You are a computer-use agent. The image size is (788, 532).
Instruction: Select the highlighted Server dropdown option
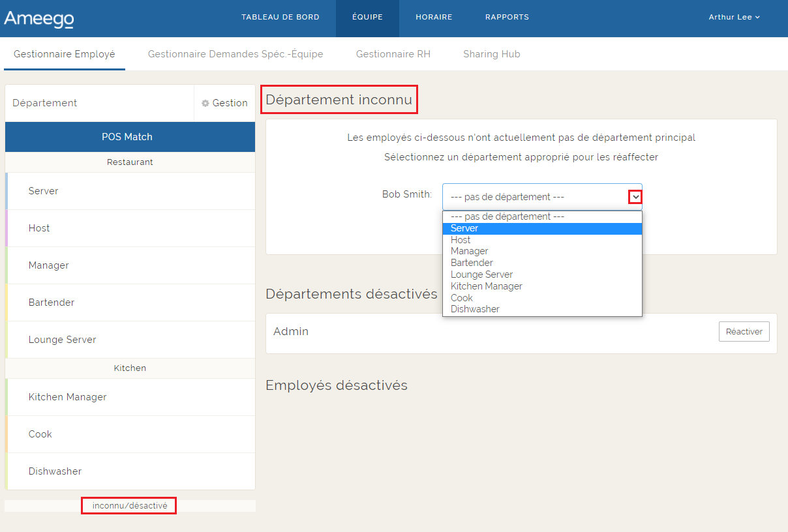point(464,228)
